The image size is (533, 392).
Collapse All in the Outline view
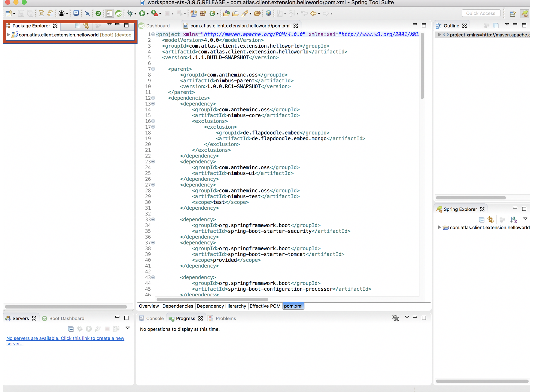[496, 25]
